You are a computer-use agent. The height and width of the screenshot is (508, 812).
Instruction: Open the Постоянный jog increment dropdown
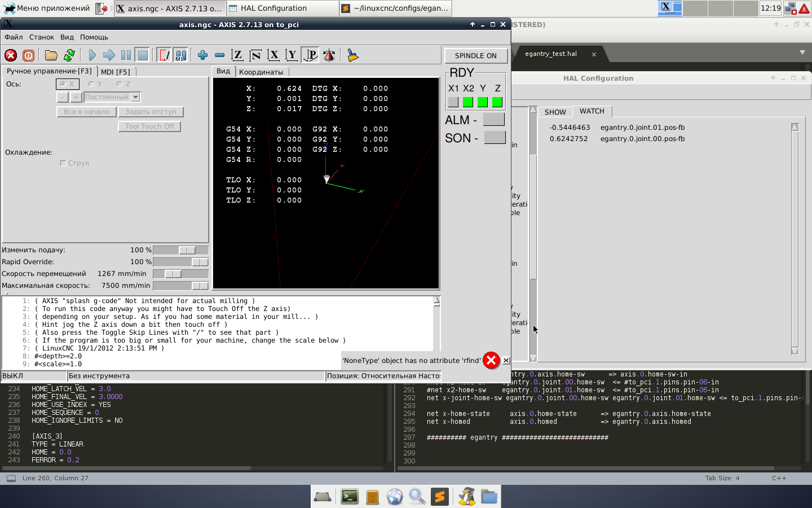point(135,97)
